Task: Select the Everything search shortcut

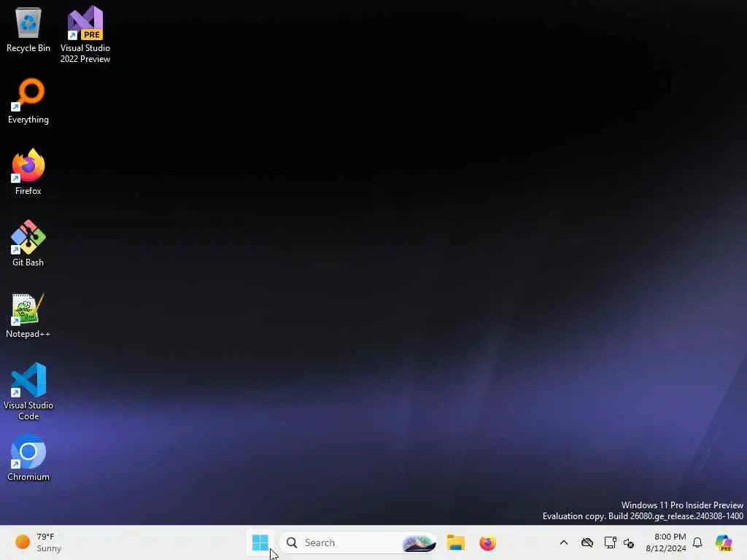Action: click(x=28, y=101)
